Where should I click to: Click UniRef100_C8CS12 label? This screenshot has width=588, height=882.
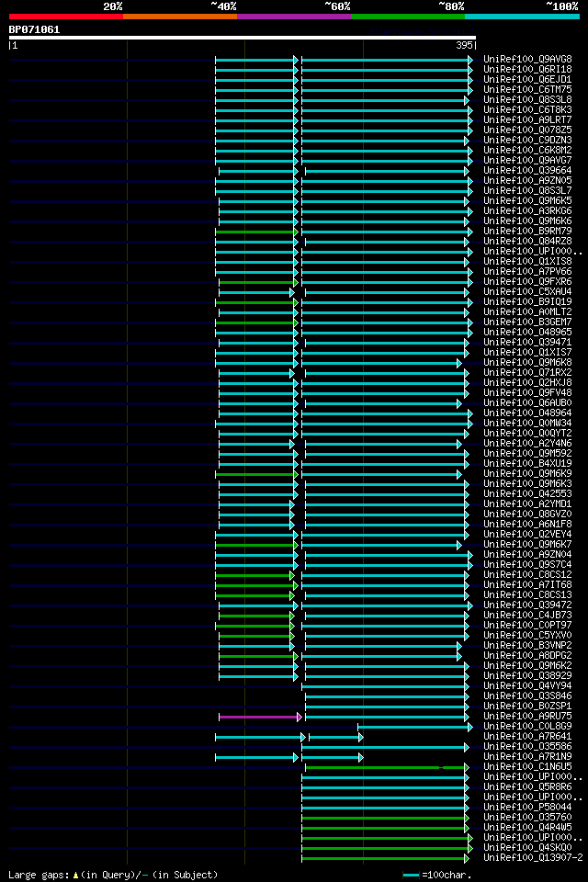527,575
